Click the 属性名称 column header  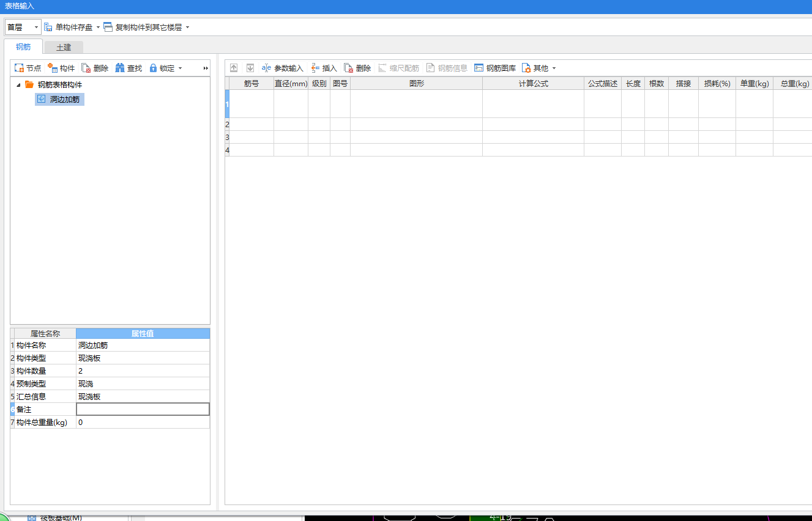(45, 333)
